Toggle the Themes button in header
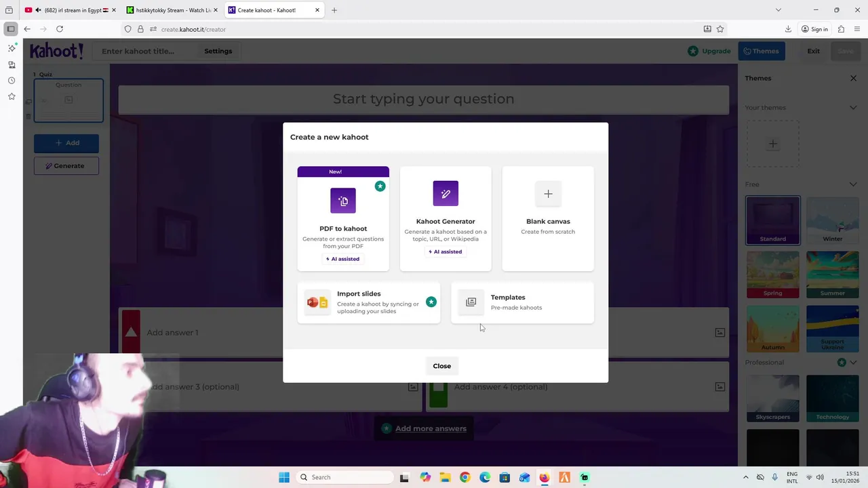The width and height of the screenshot is (868, 488). point(761,51)
